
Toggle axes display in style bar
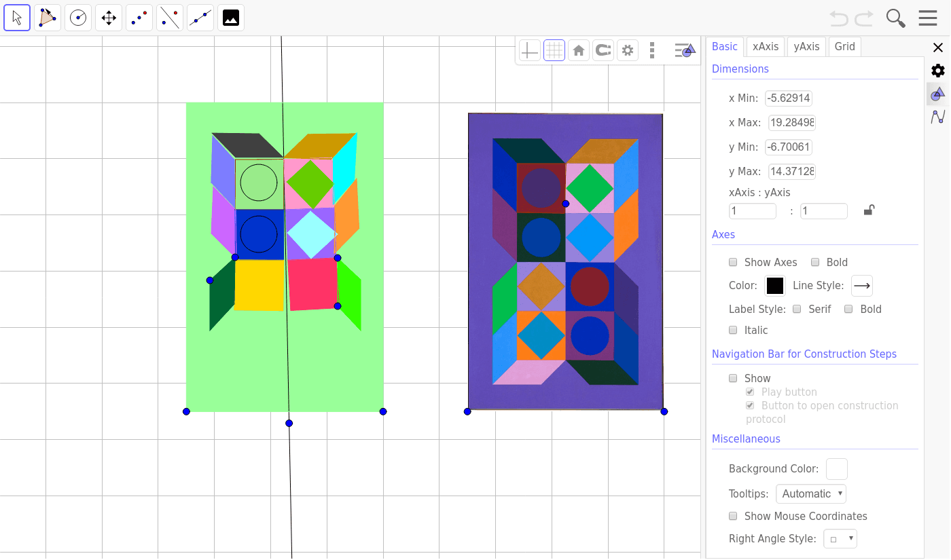point(530,50)
